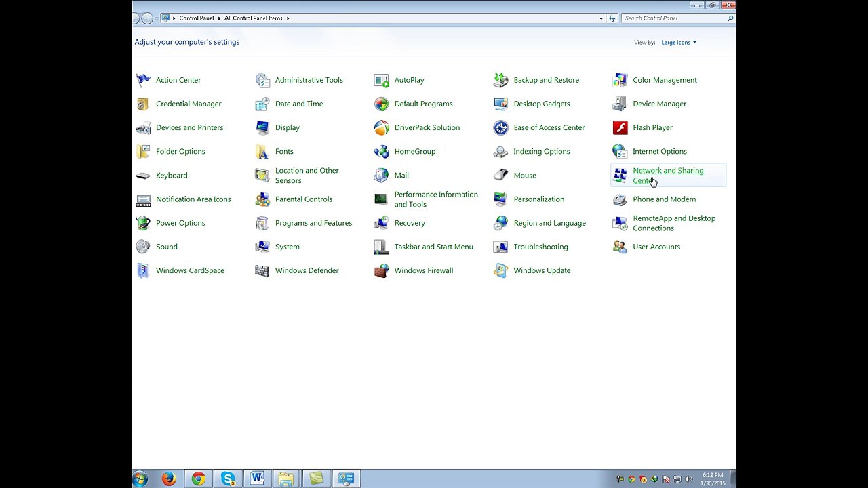Viewport: 868px width, 488px height.
Task: Open the Region and Language link
Action: pos(550,223)
